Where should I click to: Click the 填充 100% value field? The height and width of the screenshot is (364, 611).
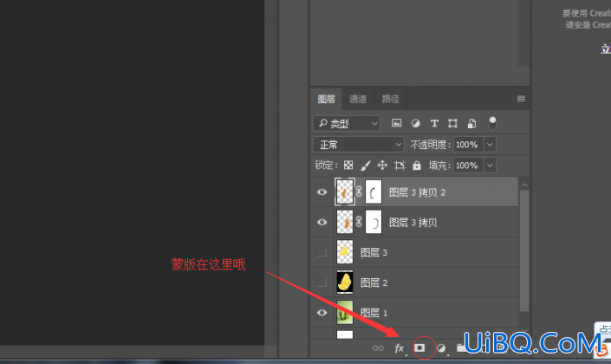coord(469,166)
